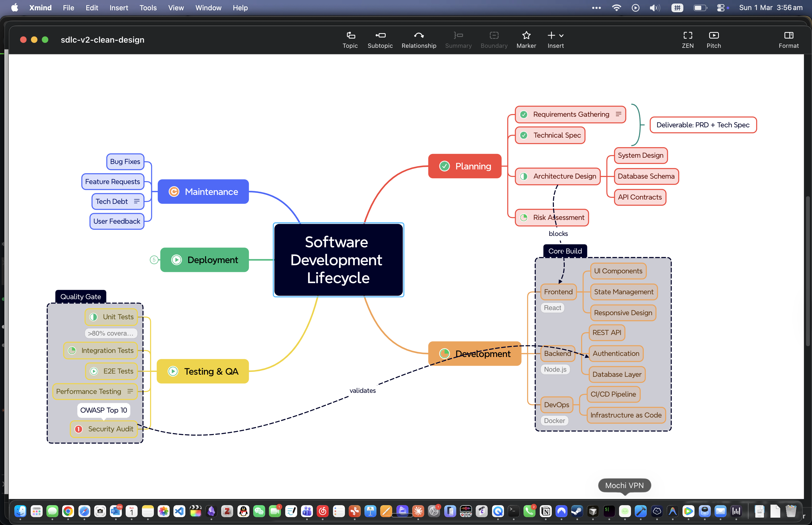Screen dimensions: 812x525
Task: Select the Maintenance main topic
Action: (x=203, y=192)
